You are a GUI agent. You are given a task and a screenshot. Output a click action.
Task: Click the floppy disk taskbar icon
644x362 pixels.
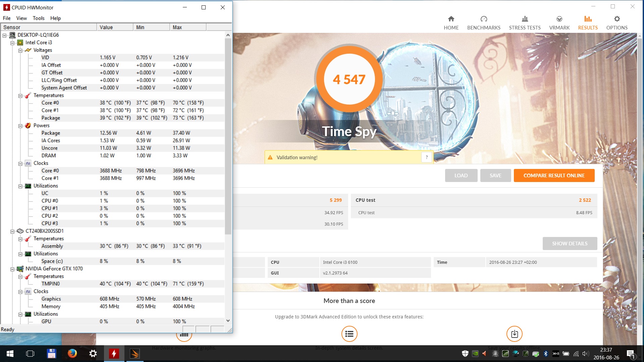click(x=51, y=354)
